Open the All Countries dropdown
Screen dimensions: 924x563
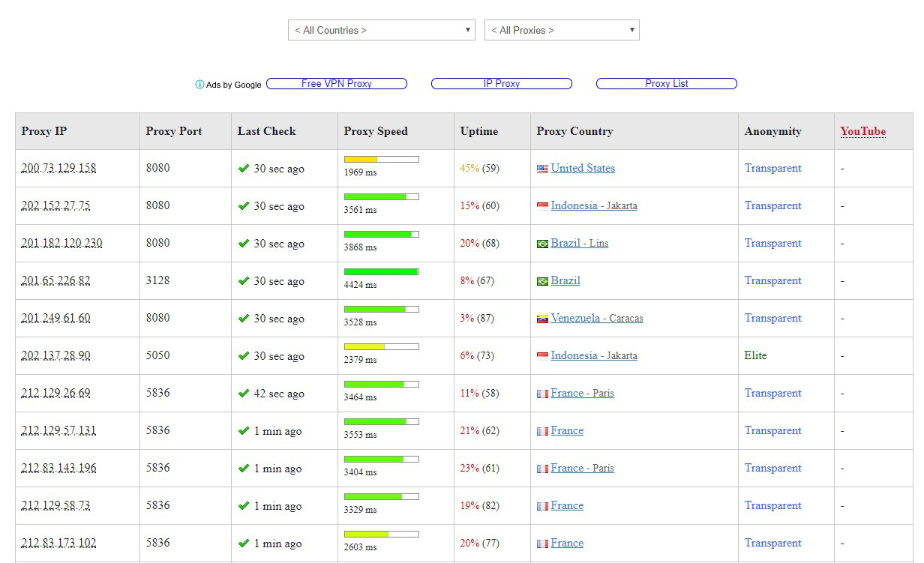pos(381,30)
